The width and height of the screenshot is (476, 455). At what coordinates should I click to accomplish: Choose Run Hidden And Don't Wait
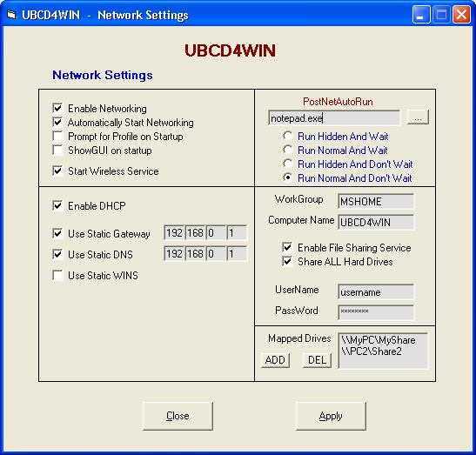click(x=287, y=164)
